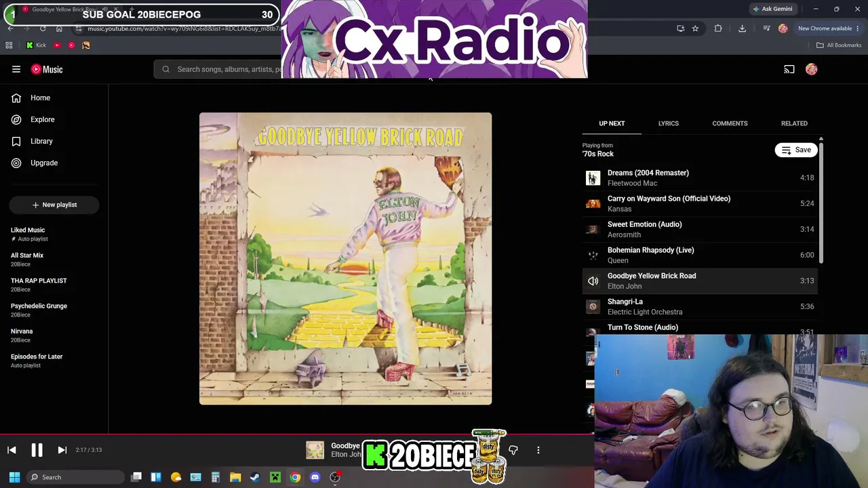Open File Explorer from the taskbar

tap(235, 477)
